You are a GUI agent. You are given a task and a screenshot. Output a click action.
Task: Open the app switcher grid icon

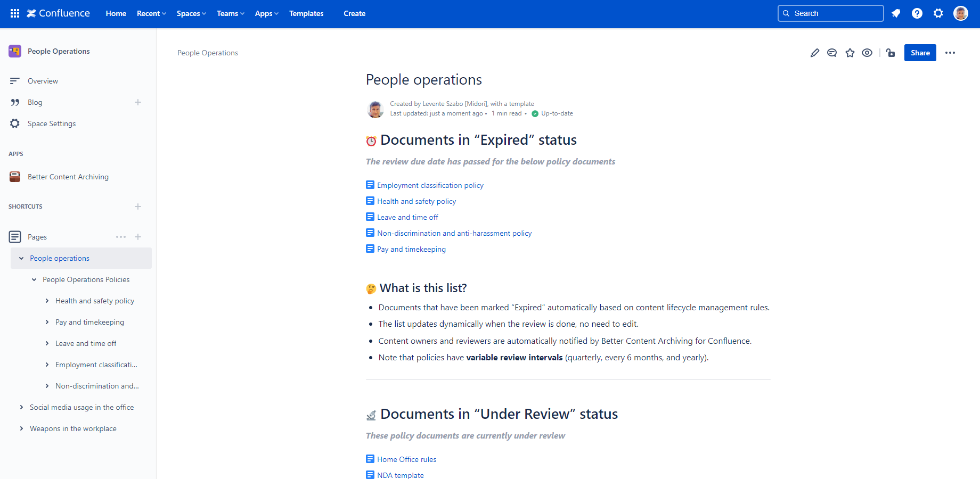pos(14,13)
